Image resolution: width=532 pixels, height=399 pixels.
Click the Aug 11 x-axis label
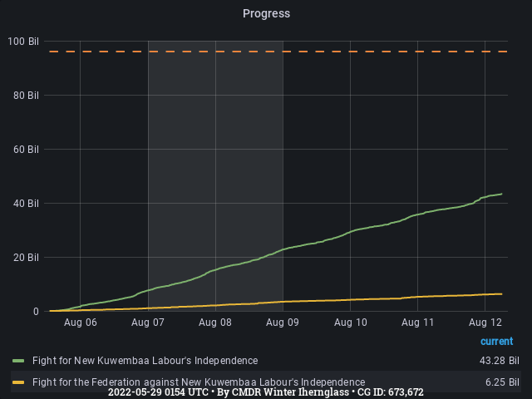click(417, 323)
